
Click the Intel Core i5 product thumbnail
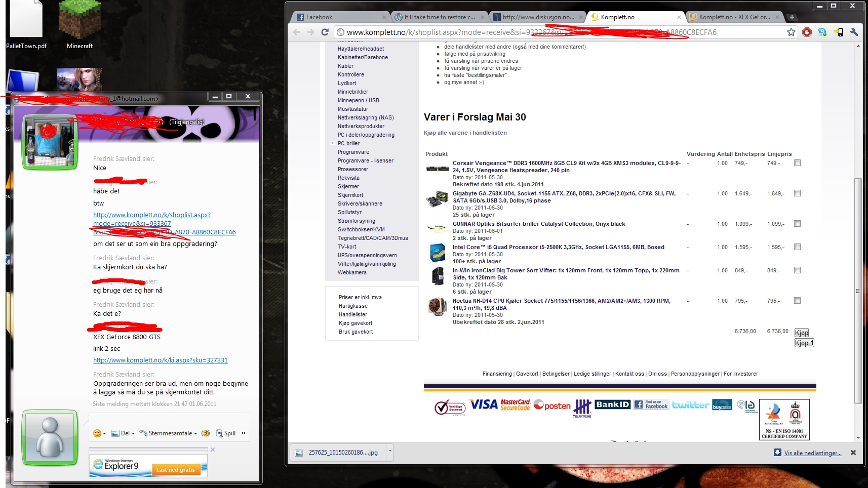pos(438,253)
